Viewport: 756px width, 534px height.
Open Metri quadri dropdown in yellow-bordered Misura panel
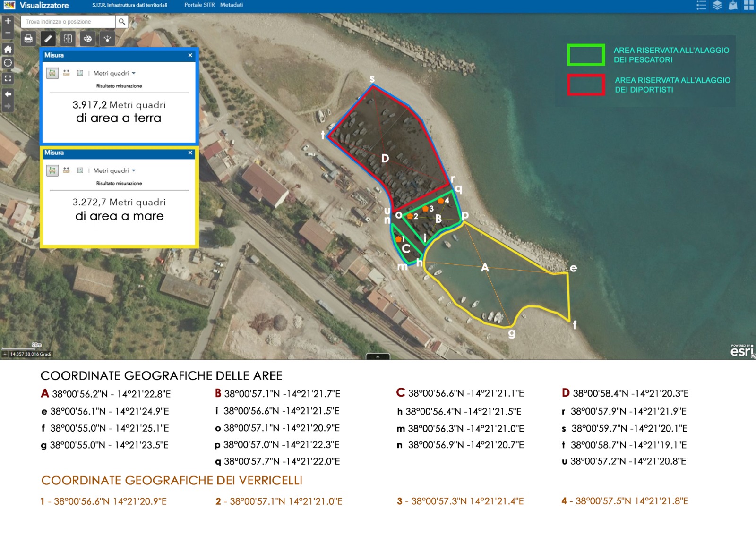pyautogui.click(x=114, y=170)
